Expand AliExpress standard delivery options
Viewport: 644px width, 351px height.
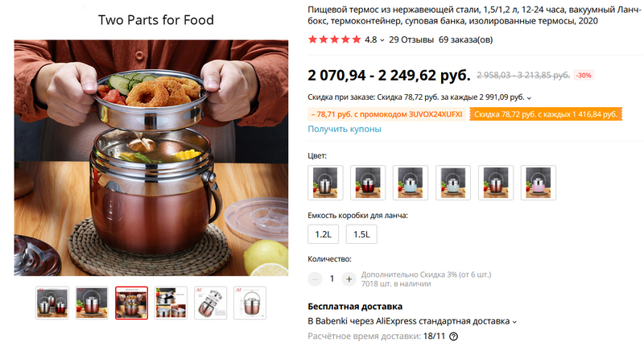[514, 322]
